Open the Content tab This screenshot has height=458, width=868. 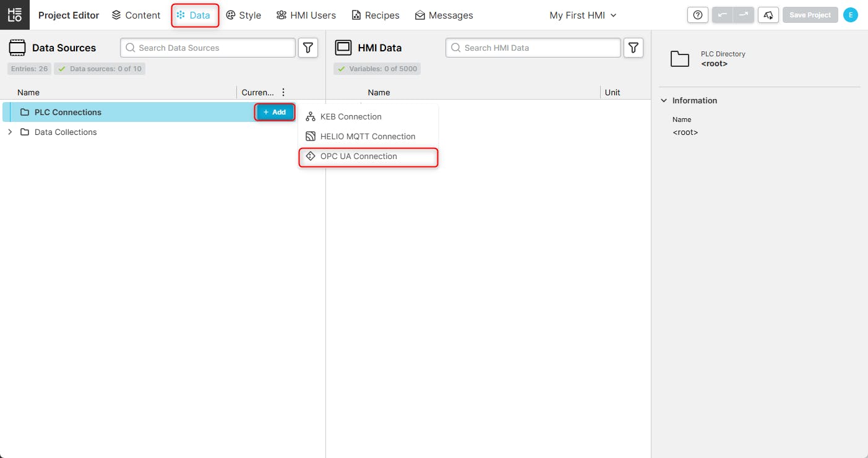click(136, 15)
